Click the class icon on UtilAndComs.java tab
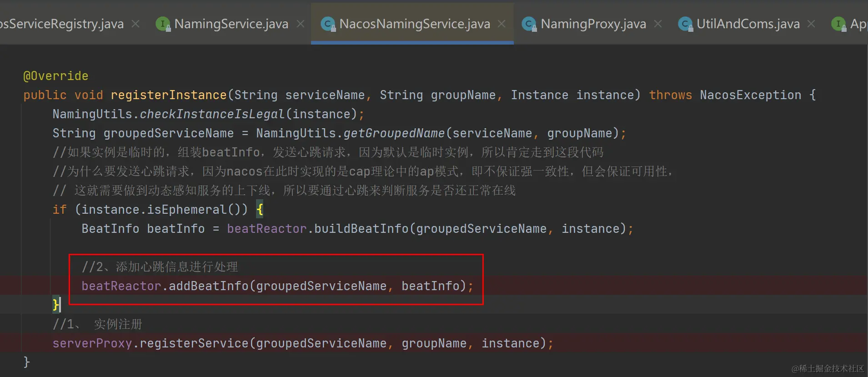Image resolution: width=868 pixels, height=377 pixels. (685, 24)
